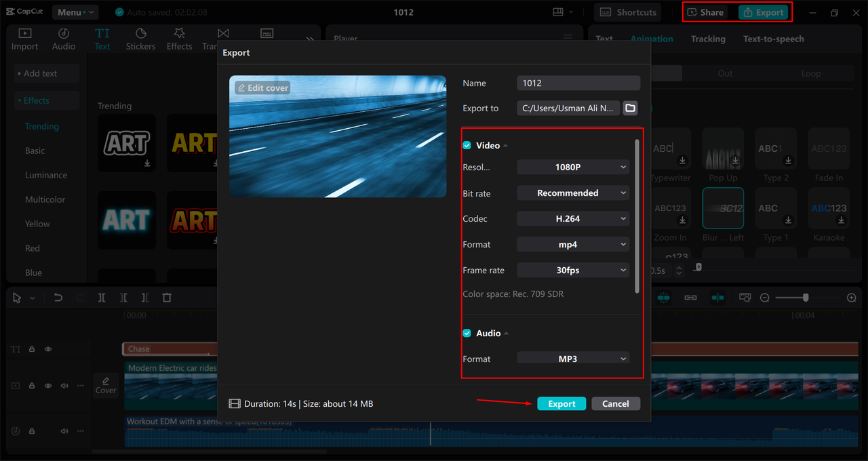
Task: Open the Effects tab in top toolbar
Action: click(179, 39)
